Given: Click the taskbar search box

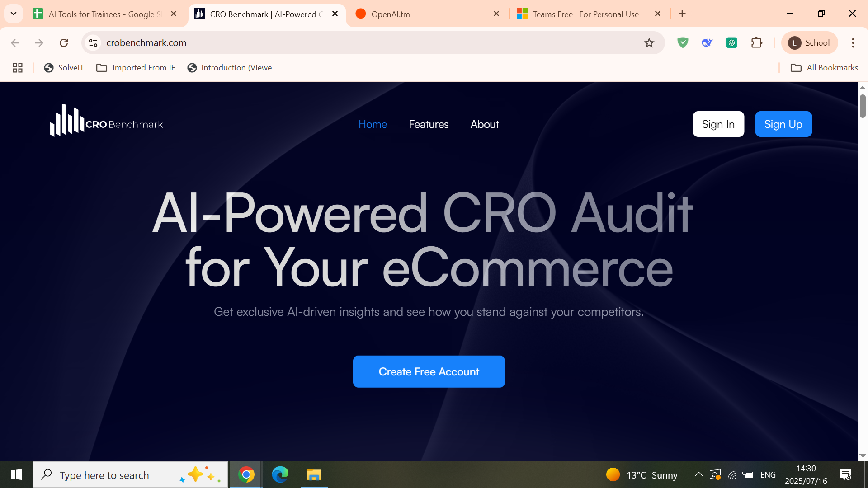Looking at the screenshot, I should (x=130, y=474).
